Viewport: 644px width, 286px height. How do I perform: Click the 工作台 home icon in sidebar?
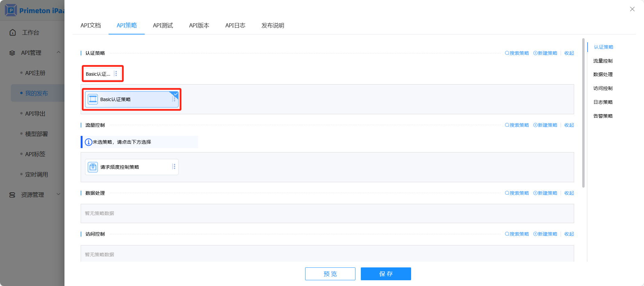[13, 32]
